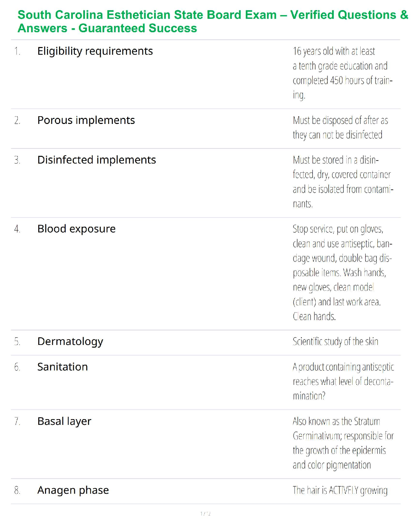Select the "Basal layer" term
Screen dimensions: 411x532
pos(64,421)
